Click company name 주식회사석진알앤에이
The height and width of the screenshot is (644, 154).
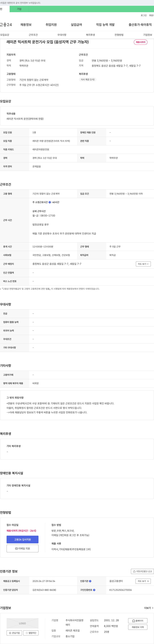coord(74,622)
